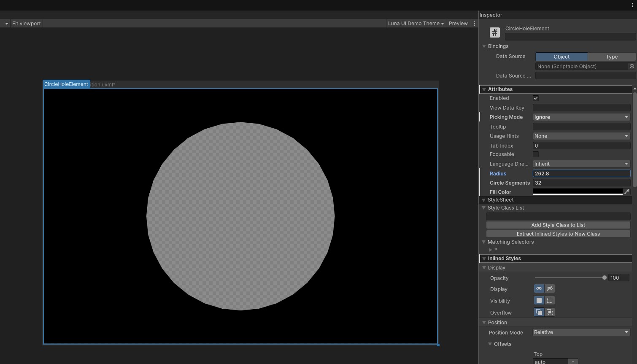This screenshot has height=364, width=637.
Task: Clear the Scriptable Object with circle-x icon
Action: coord(632,66)
